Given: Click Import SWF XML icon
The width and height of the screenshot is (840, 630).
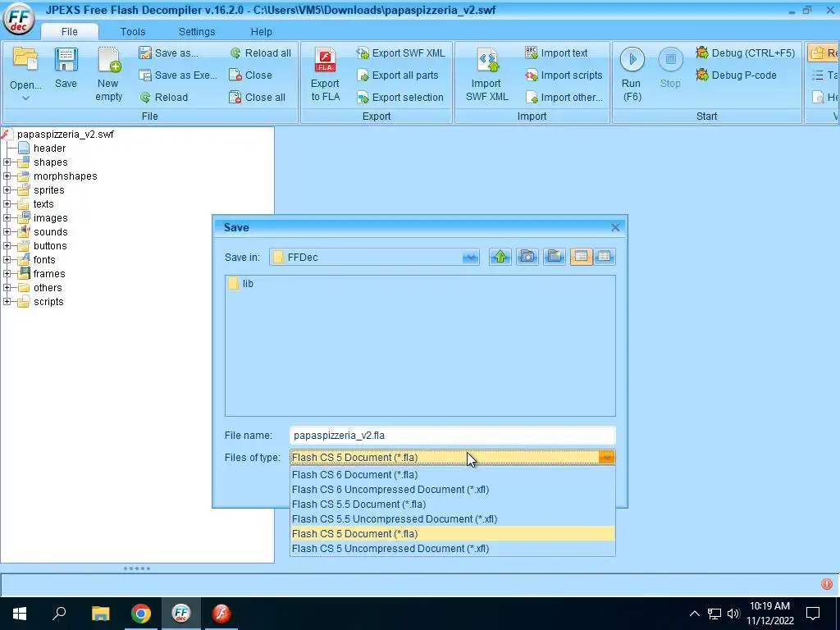Looking at the screenshot, I should (487, 60).
